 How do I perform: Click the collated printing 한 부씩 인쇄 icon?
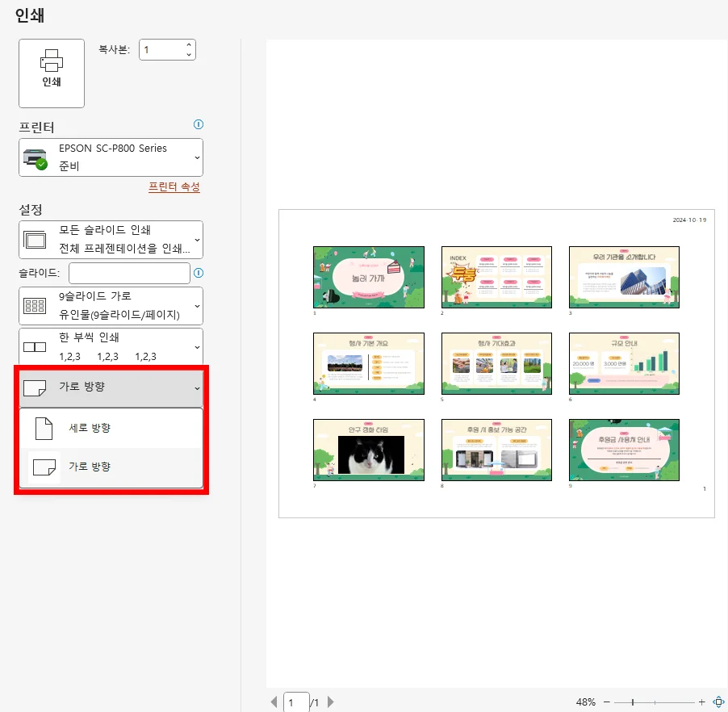pos(34,346)
